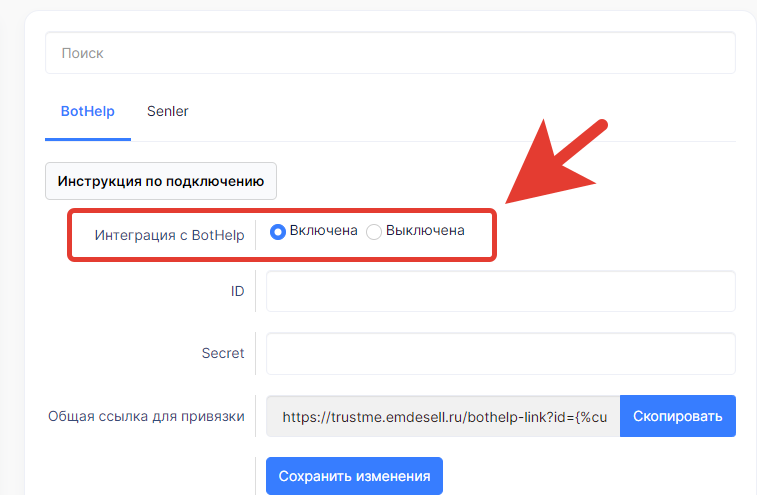Click the Включена option text

(323, 231)
